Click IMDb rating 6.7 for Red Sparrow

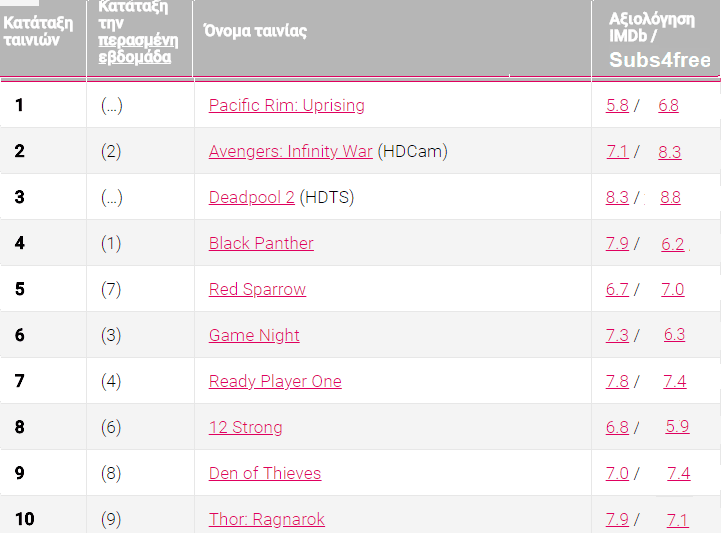(x=617, y=289)
